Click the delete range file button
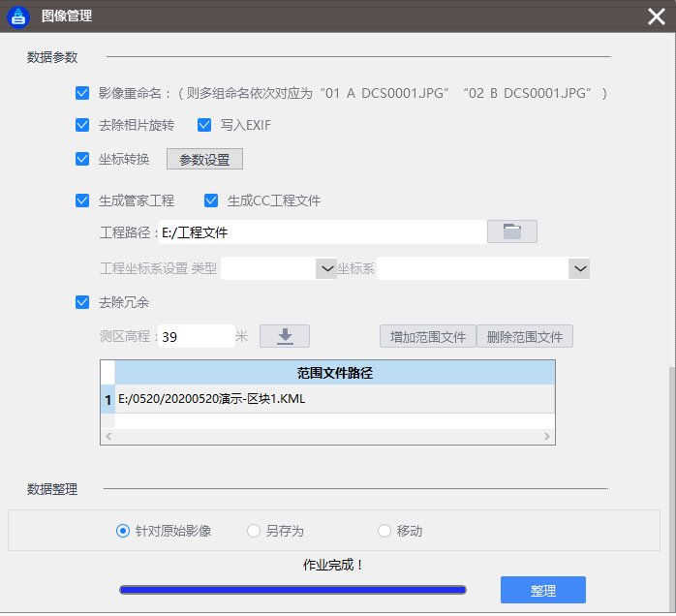The image size is (676, 616). (x=525, y=337)
